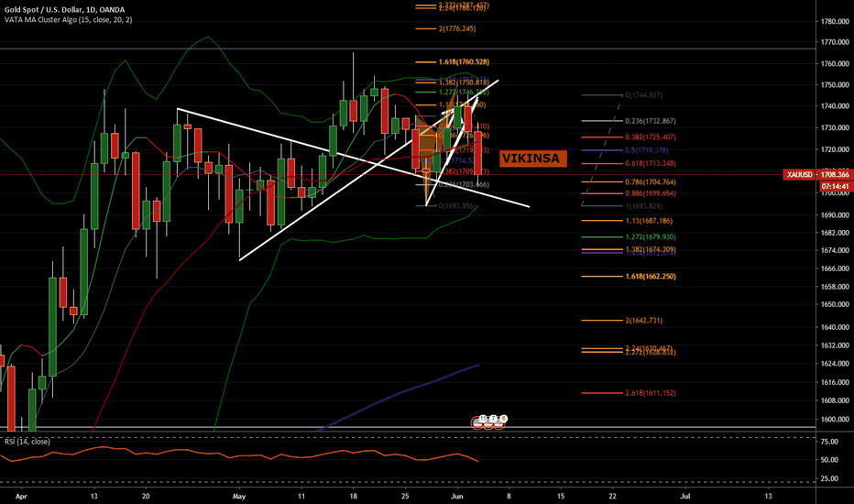Click 1760.000 on the price axis

click(835, 64)
